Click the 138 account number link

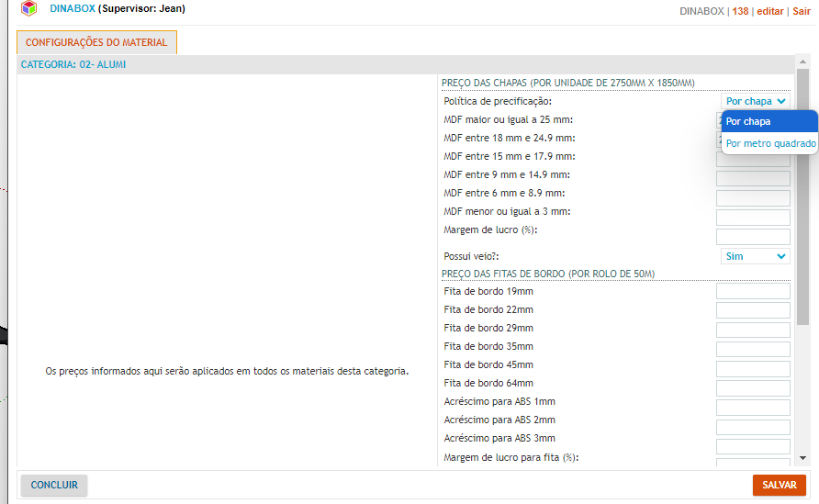pos(740,12)
